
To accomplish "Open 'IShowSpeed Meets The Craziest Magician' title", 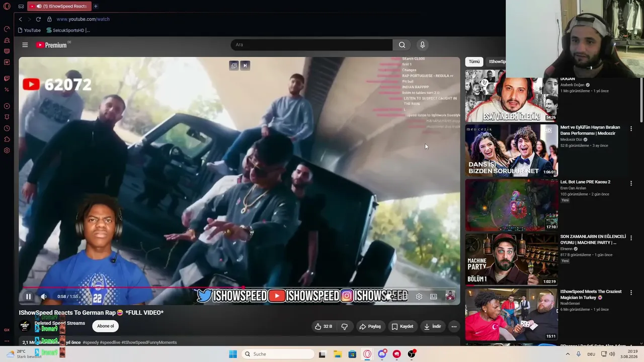I will 591,294.
